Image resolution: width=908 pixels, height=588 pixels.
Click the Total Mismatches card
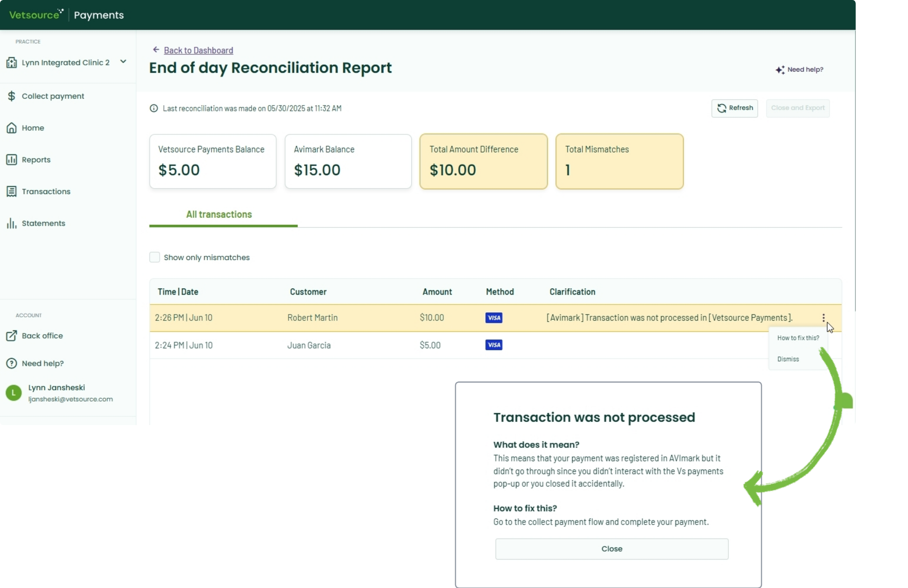coord(619,161)
